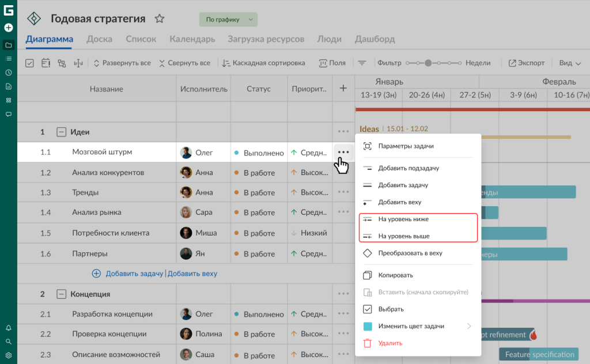Click the green plus button in the sidebar

[9, 28]
